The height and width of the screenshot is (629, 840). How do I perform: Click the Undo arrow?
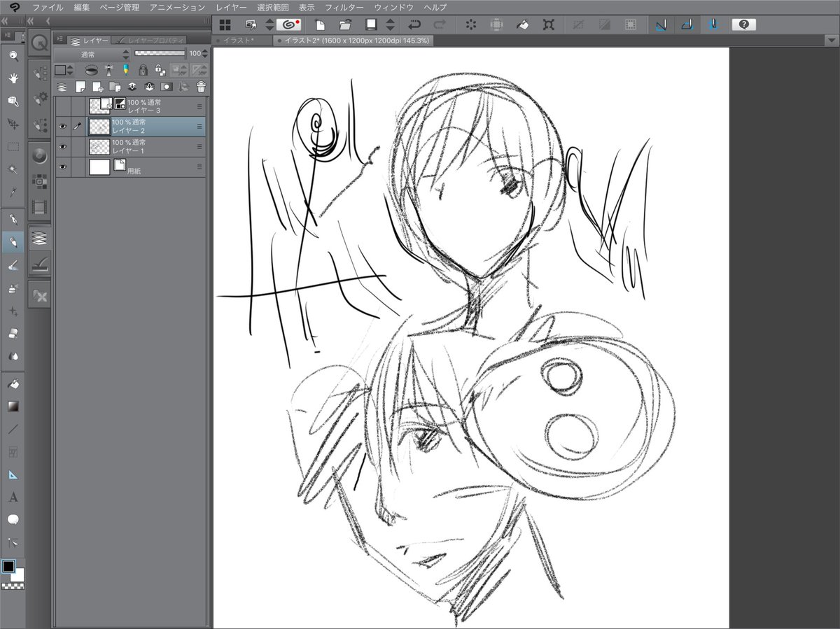click(x=414, y=24)
